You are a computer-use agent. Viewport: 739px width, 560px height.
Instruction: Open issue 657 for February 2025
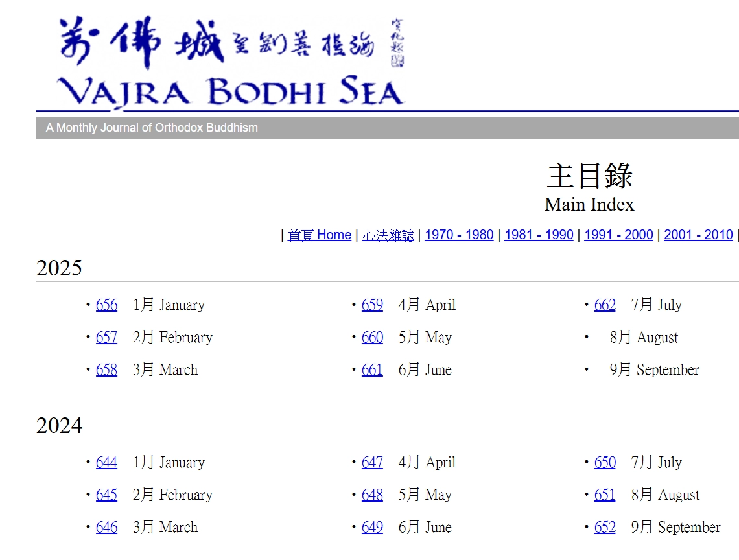(106, 338)
